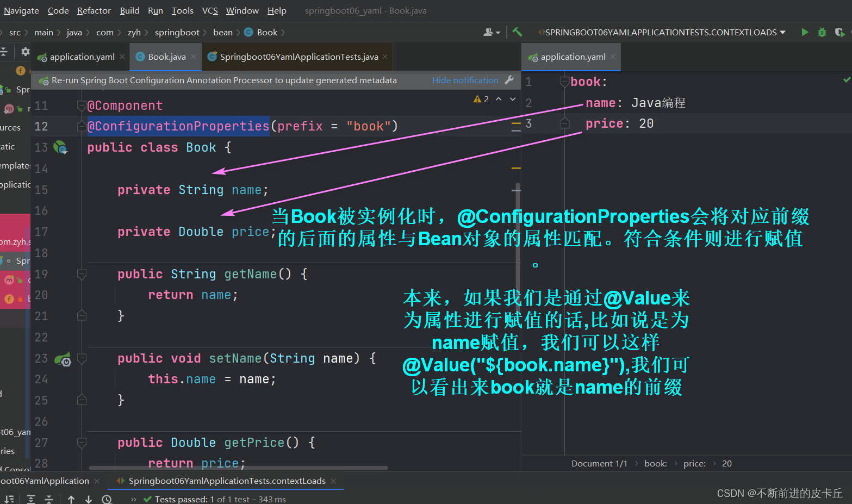Select the right-split application.yaml tab
852x504 pixels.
(x=572, y=57)
